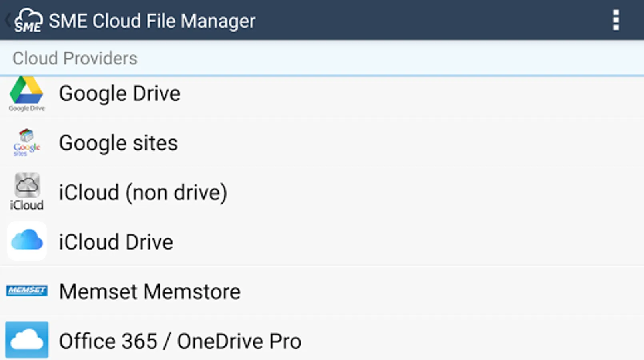Click the Cloud Providers section header
Image resolution: width=644 pixels, height=360 pixels.
coord(75,58)
